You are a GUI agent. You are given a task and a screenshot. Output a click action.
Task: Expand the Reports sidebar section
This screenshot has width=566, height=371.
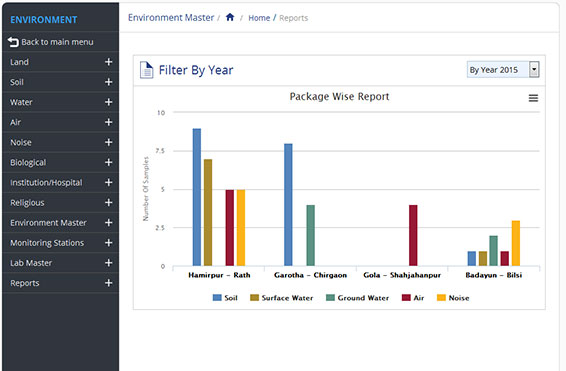(x=61, y=283)
